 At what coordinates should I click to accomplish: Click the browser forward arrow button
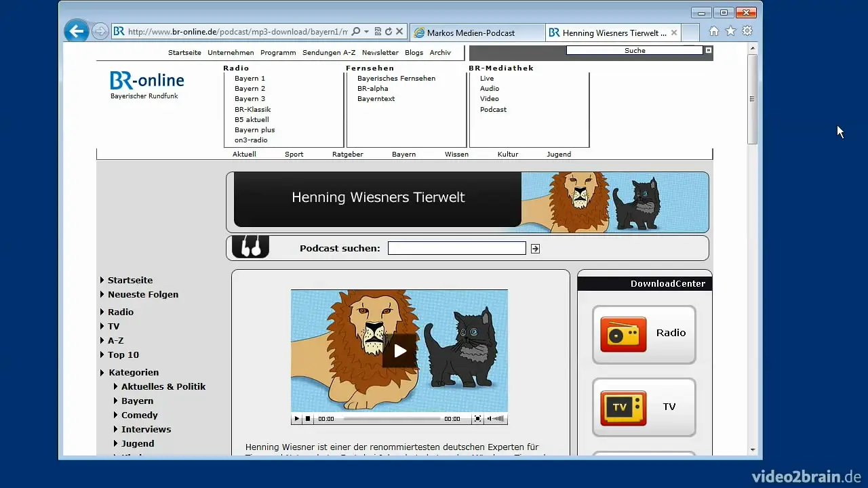100,31
